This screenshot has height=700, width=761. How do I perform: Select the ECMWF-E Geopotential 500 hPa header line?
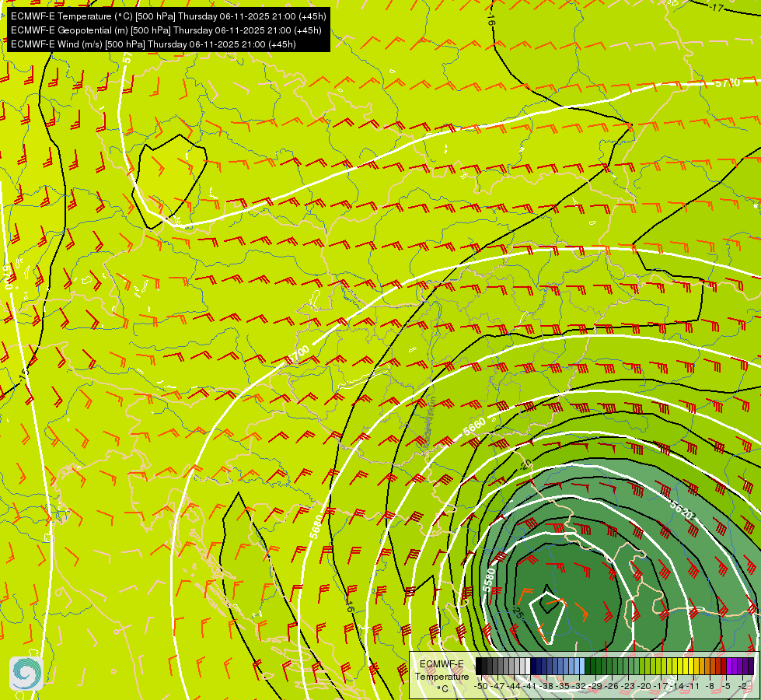(x=166, y=30)
